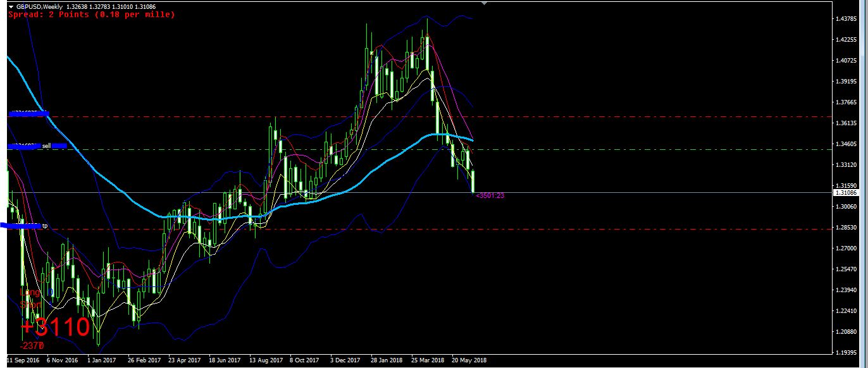
Task: Select the "tp" take-profit line label
Action: (x=45, y=226)
